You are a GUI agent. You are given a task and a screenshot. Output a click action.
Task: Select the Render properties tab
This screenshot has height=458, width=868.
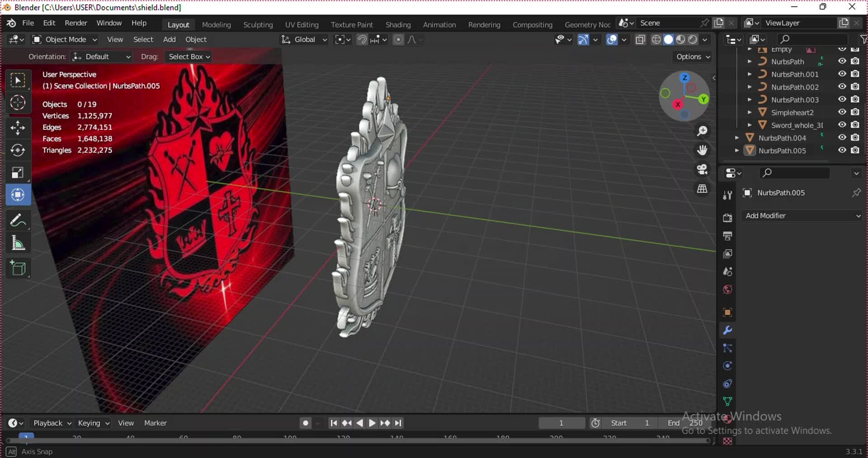tap(727, 218)
